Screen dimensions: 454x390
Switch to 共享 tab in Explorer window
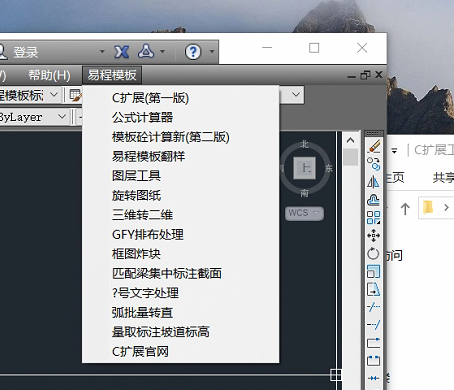444,178
